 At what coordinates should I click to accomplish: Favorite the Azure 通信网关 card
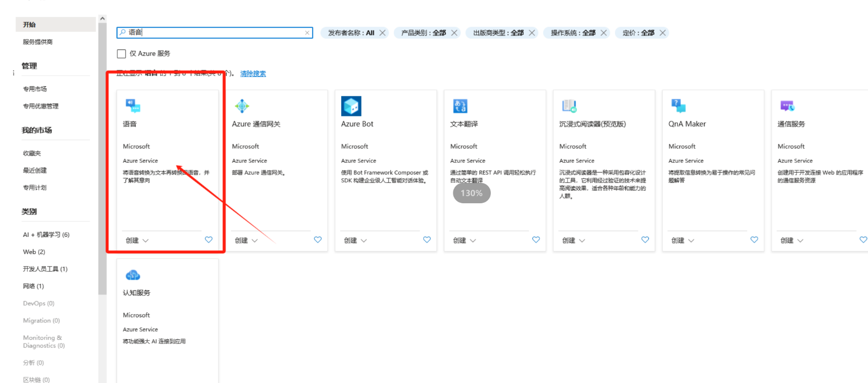[318, 240]
